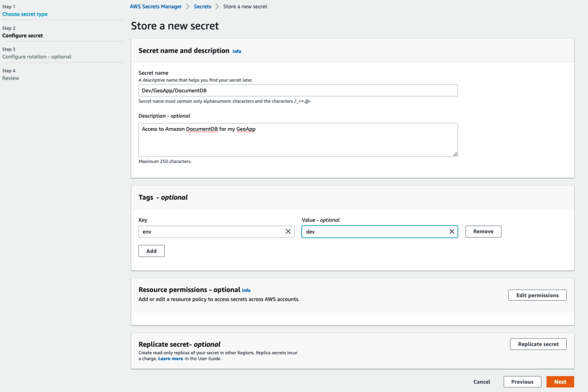Click the Previous button
Viewport: 588px width, 392px height.
pyautogui.click(x=522, y=382)
